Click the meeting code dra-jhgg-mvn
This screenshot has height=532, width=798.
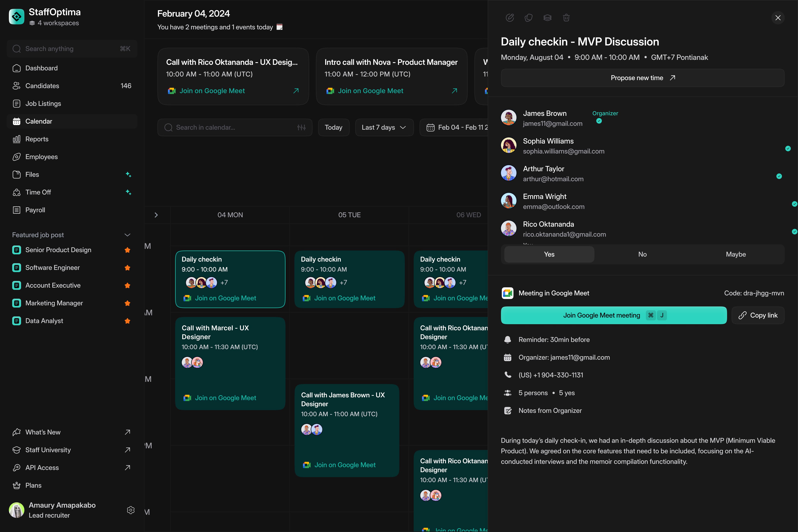754,293
